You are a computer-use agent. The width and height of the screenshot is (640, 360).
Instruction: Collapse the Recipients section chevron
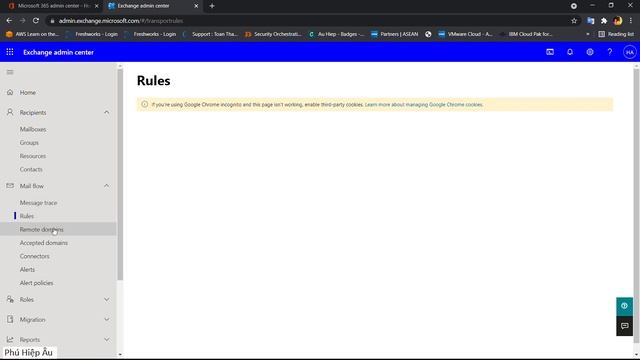[107, 112]
